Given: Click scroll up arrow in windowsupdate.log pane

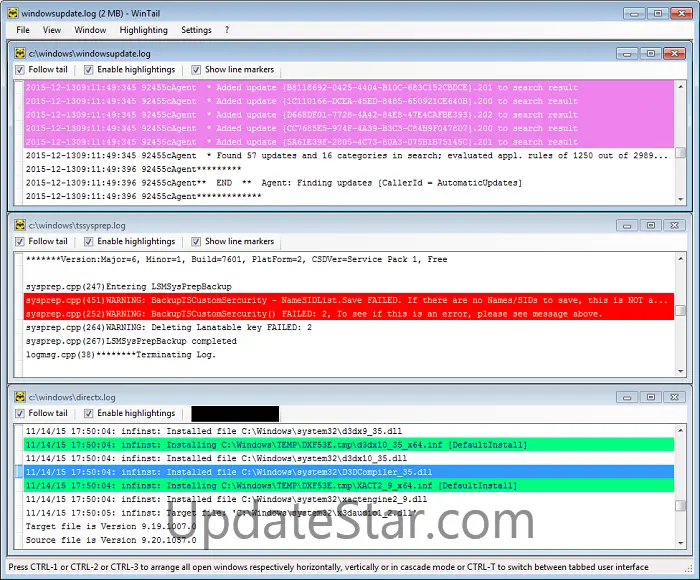Looking at the screenshot, I should tap(680, 87).
